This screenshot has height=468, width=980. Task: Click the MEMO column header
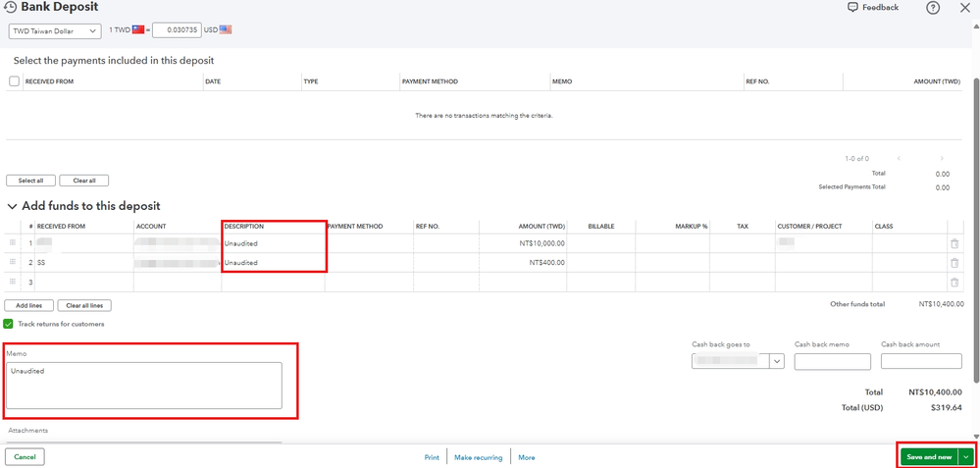point(562,81)
